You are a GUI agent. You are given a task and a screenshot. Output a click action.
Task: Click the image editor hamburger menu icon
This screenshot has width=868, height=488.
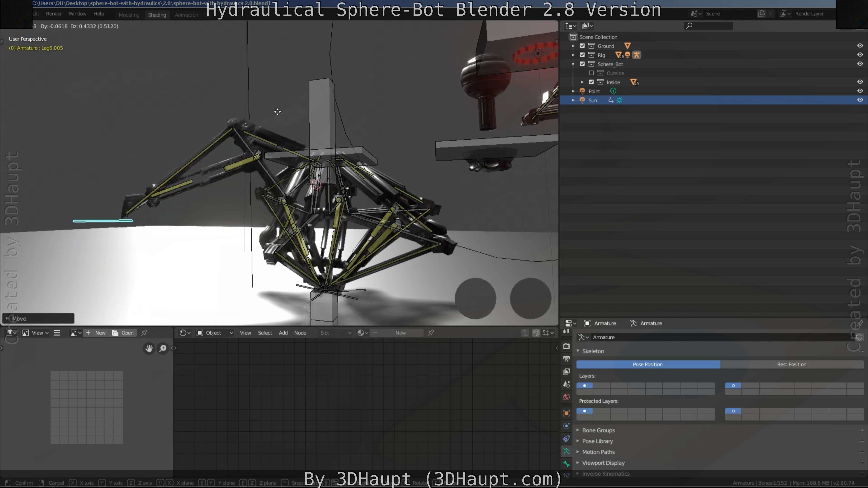57,333
